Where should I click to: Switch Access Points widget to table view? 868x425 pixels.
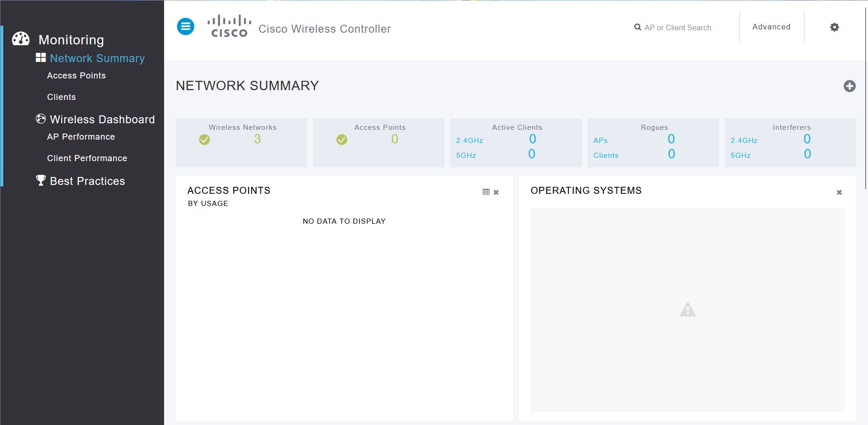[x=486, y=192]
